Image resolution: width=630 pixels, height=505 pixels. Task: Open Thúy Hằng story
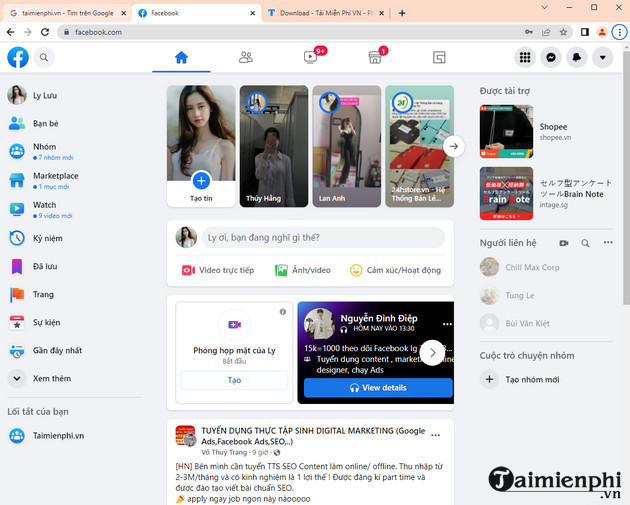point(274,146)
